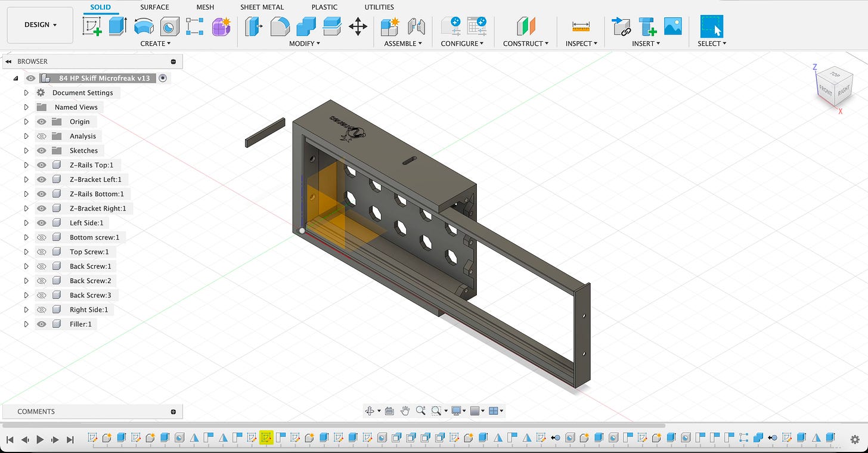Switch to the SHEET METAL tab

[262, 7]
